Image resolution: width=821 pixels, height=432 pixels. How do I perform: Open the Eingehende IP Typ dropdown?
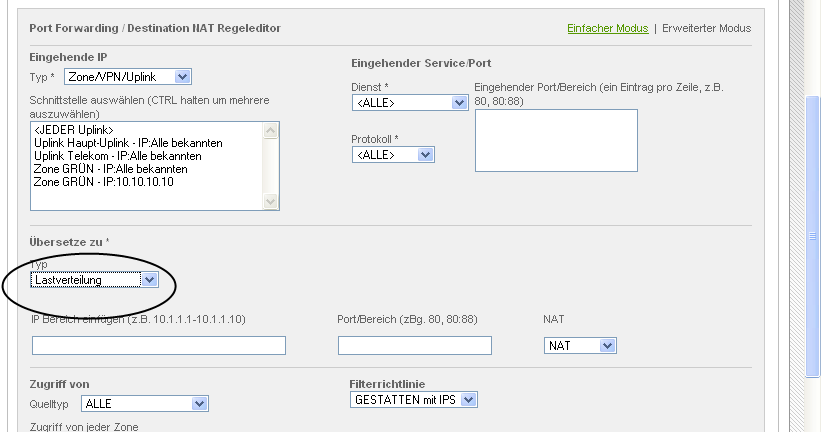click(x=127, y=76)
